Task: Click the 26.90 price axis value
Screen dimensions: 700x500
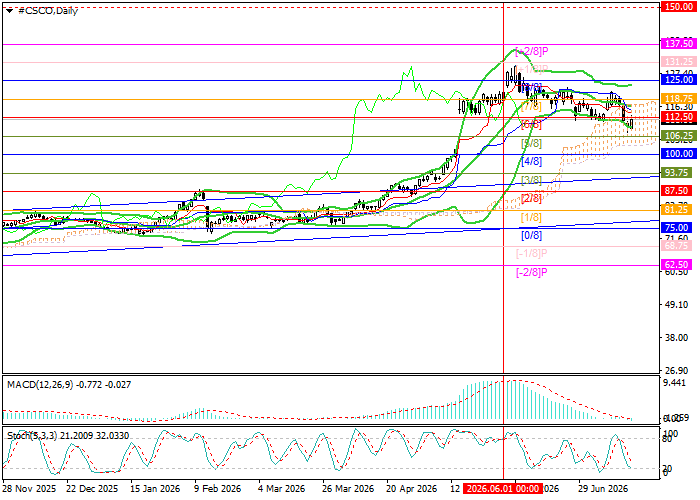Action: coord(676,371)
